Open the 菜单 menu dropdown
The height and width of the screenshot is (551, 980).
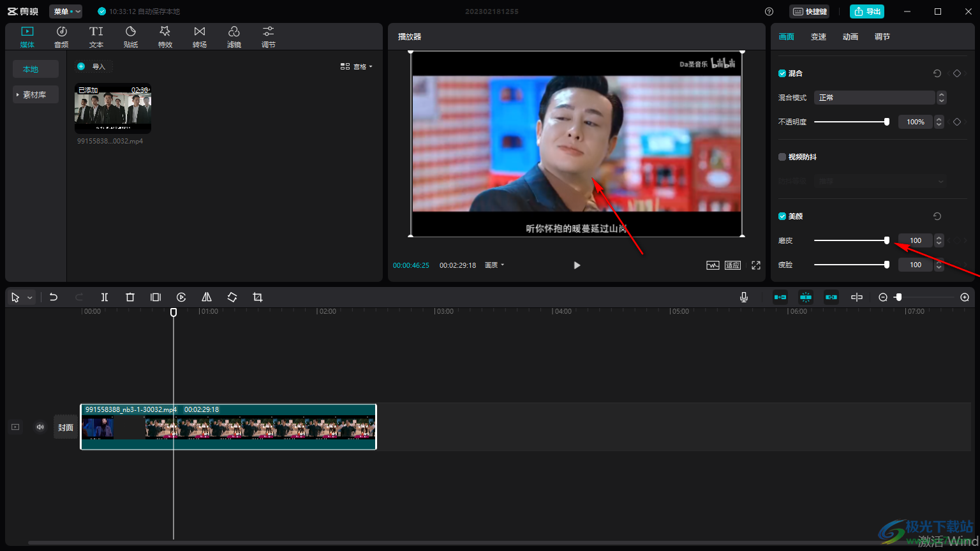click(66, 11)
